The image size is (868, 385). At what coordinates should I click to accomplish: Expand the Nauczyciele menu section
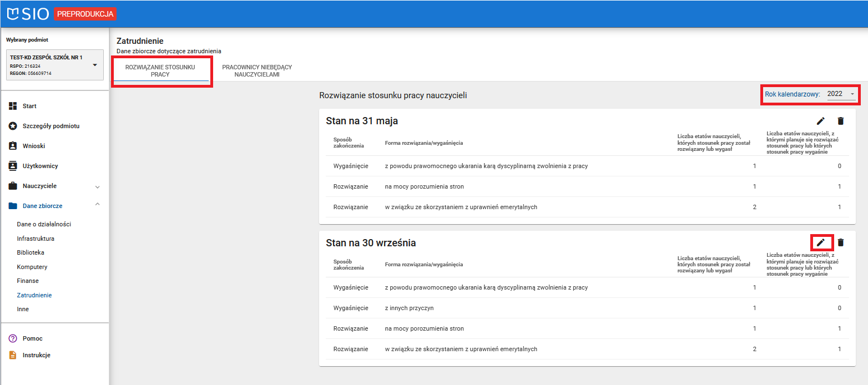[97, 186]
